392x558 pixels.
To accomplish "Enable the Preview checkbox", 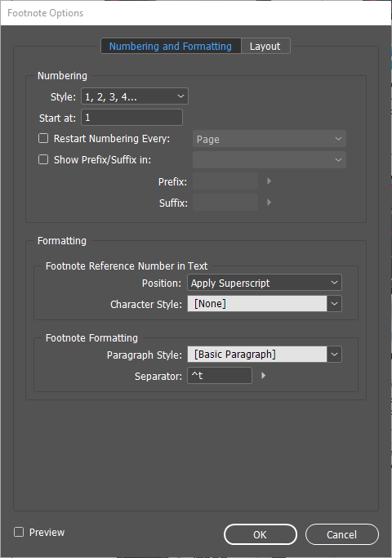I will [19, 532].
